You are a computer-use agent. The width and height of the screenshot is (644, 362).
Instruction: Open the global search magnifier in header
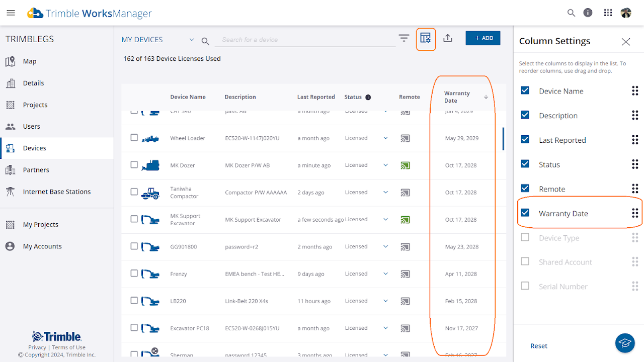pos(571,13)
